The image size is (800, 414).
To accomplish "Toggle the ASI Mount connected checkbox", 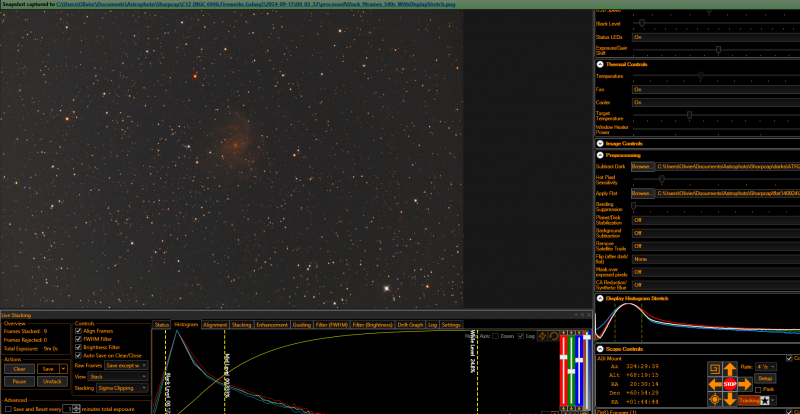I will 790,358.
